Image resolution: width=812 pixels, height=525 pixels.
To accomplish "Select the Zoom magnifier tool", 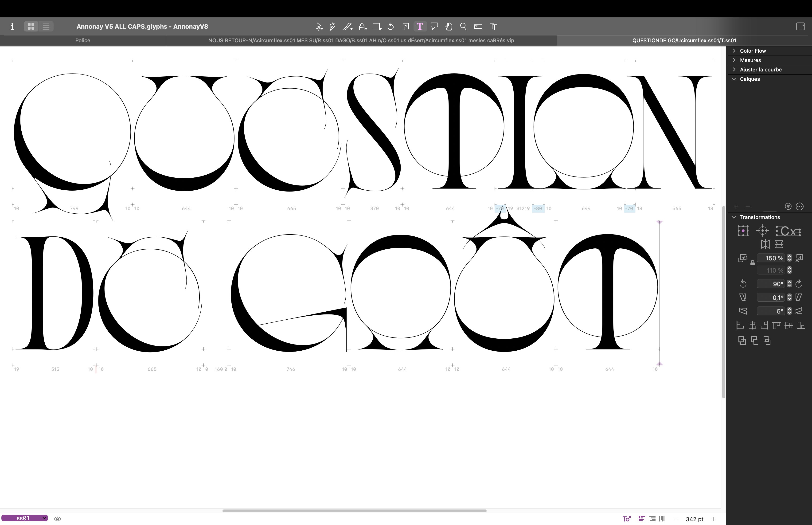I will pos(463,27).
